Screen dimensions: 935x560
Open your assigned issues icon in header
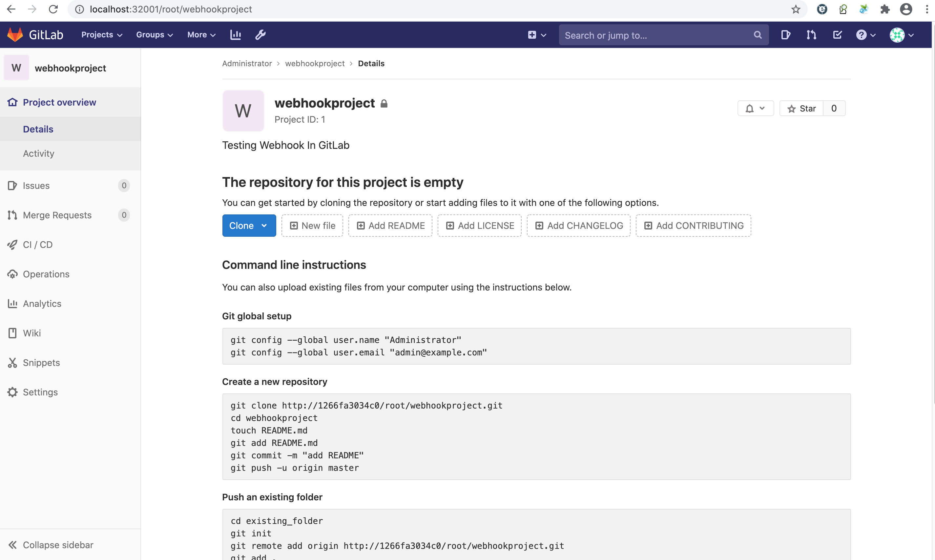785,35
